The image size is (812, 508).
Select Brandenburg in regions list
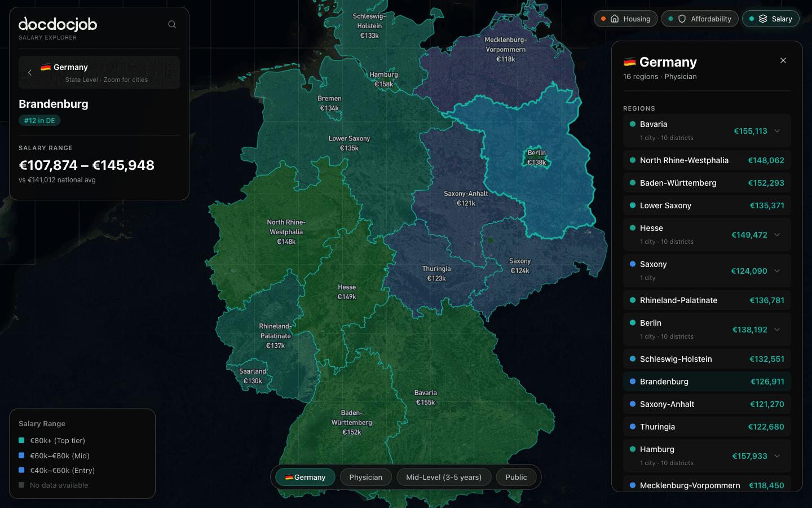[707, 382]
